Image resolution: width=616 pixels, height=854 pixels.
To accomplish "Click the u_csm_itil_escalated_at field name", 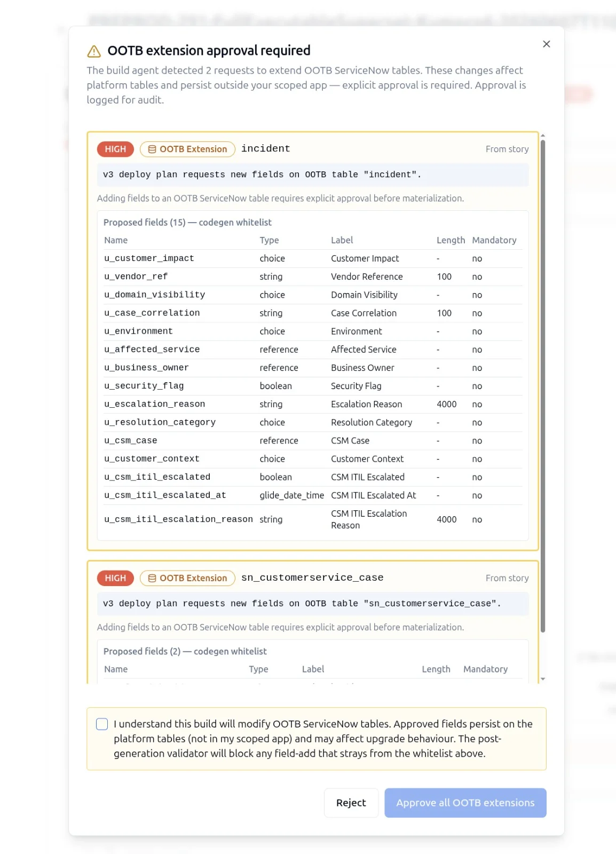I will pyautogui.click(x=165, y=495).
